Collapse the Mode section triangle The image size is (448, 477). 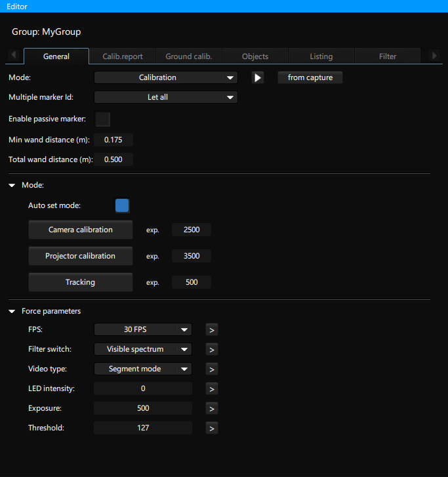tap(12, 186)
